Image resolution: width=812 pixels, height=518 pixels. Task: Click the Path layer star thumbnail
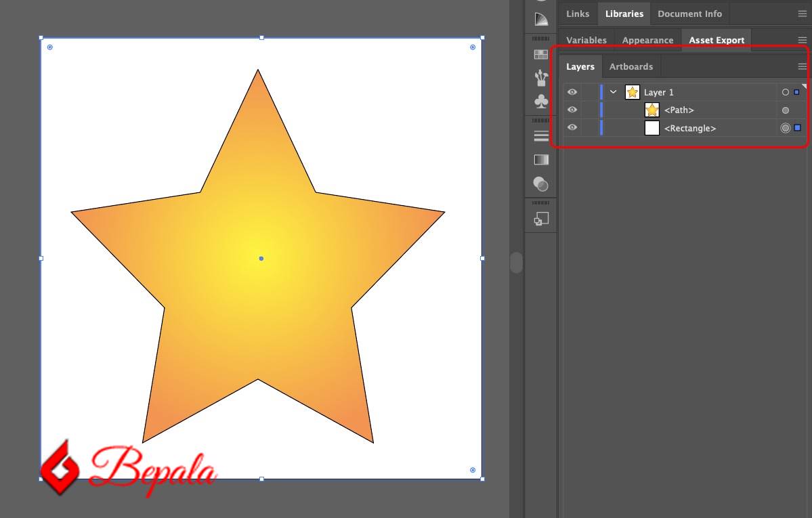coord(651,110)
